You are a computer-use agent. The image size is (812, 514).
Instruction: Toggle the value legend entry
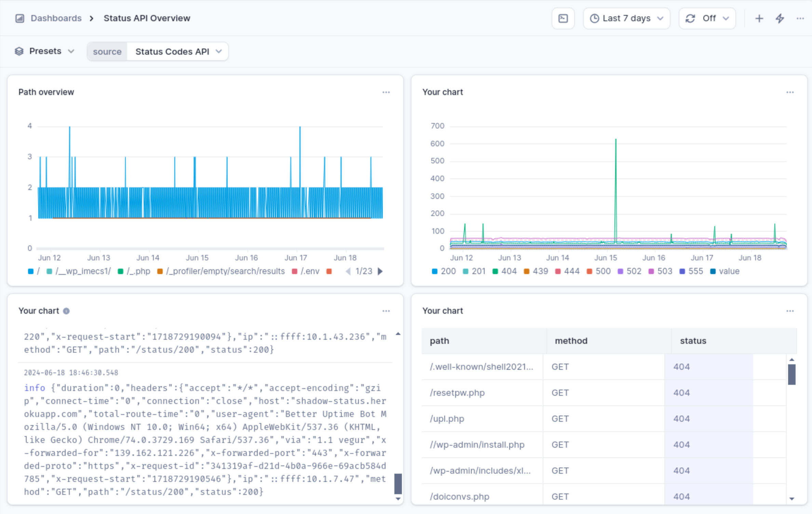click(725, 271)
